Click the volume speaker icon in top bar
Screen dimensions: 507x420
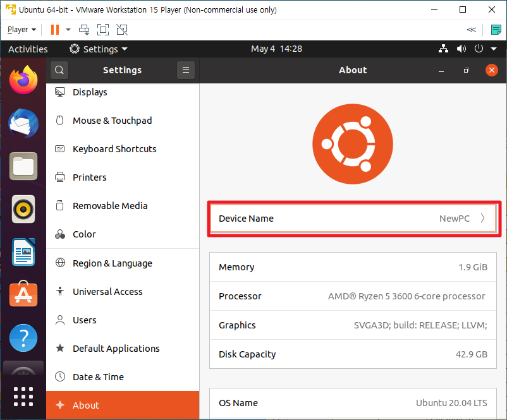461,49
